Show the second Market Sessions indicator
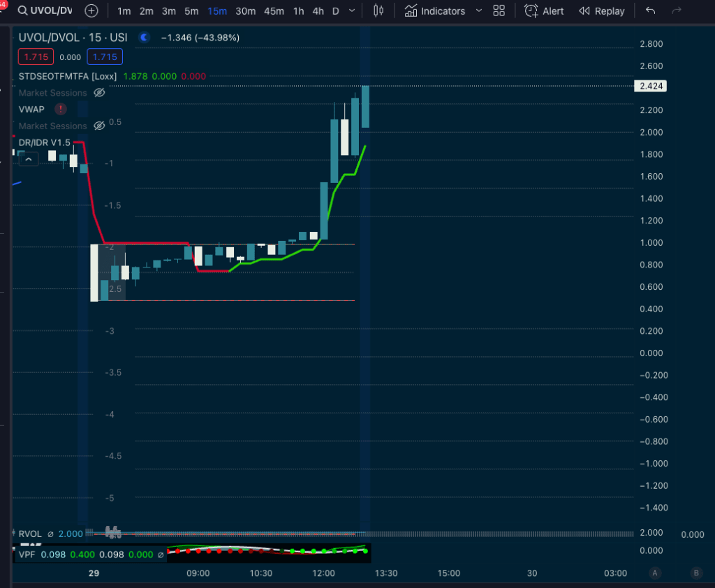This screenshot has width=715, height=588. click(x=99, y=126)
